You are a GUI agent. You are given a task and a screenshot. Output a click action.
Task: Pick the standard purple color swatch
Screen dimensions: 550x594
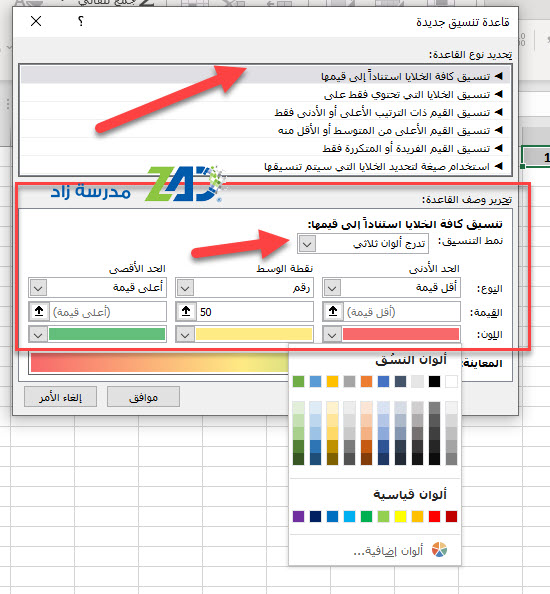[x=298, y=516]
